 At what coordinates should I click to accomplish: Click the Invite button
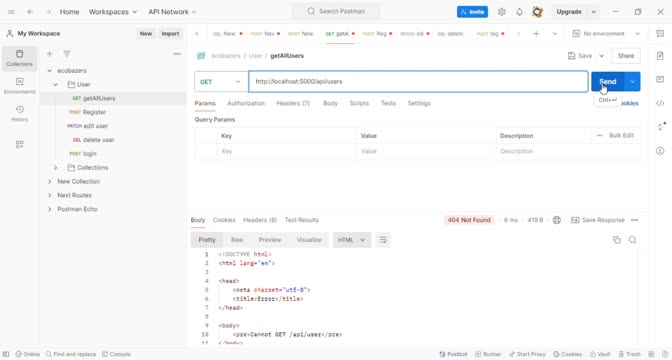click(x=472, y=12)
